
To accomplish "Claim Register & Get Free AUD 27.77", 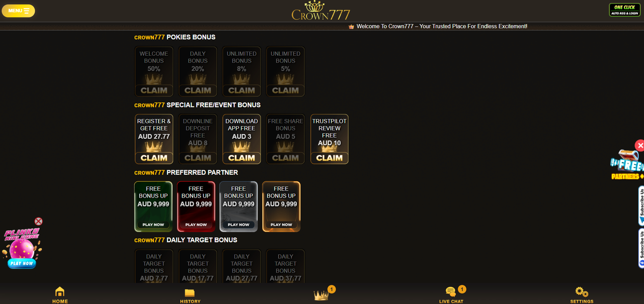I will tap(154, 139).
